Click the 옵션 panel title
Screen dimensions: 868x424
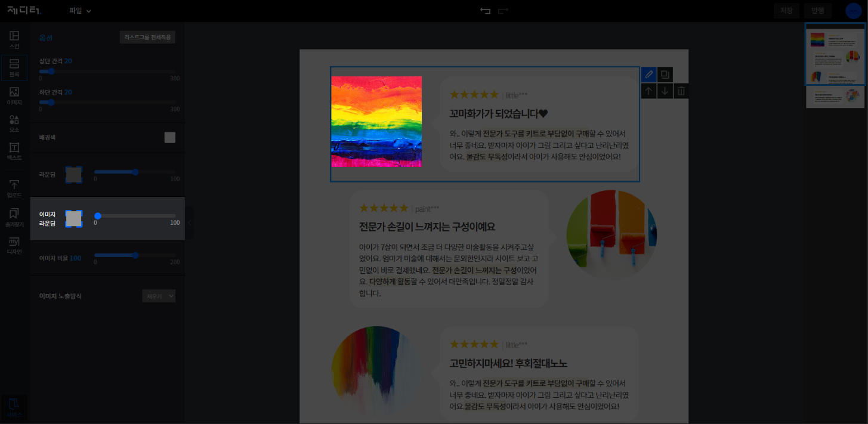tap(46, 38)
